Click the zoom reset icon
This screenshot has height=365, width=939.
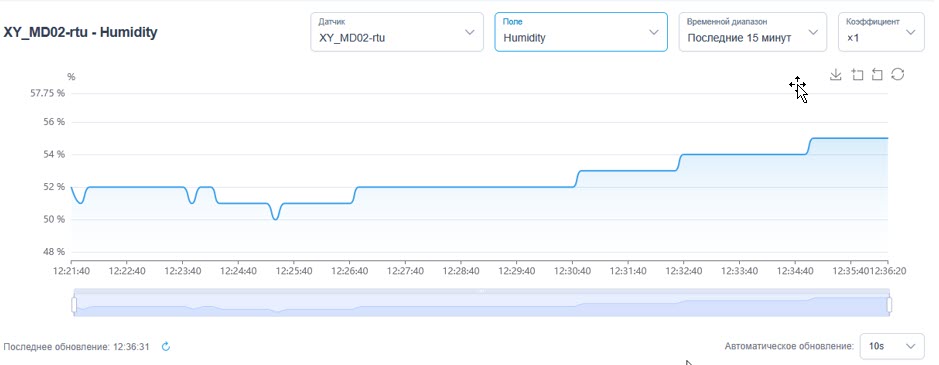coord(877,75)
